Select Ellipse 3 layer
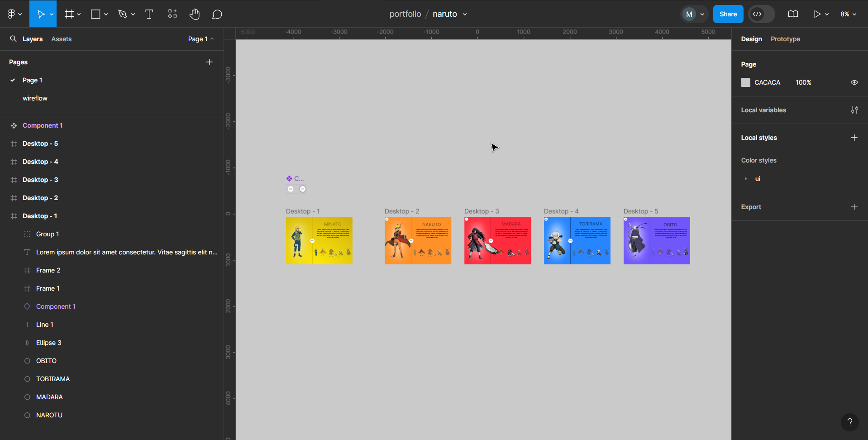Viewport: 868px width, 440px height. click(112, 343)
